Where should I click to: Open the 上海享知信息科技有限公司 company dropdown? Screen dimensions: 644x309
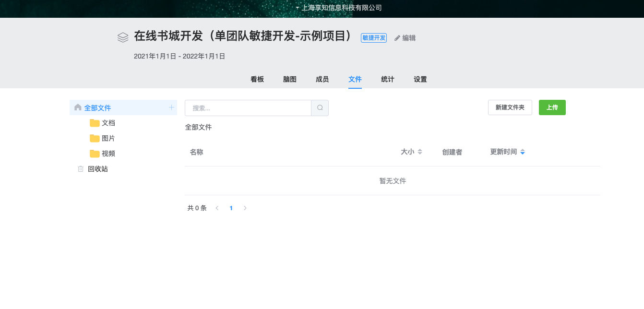pos(339,8)
